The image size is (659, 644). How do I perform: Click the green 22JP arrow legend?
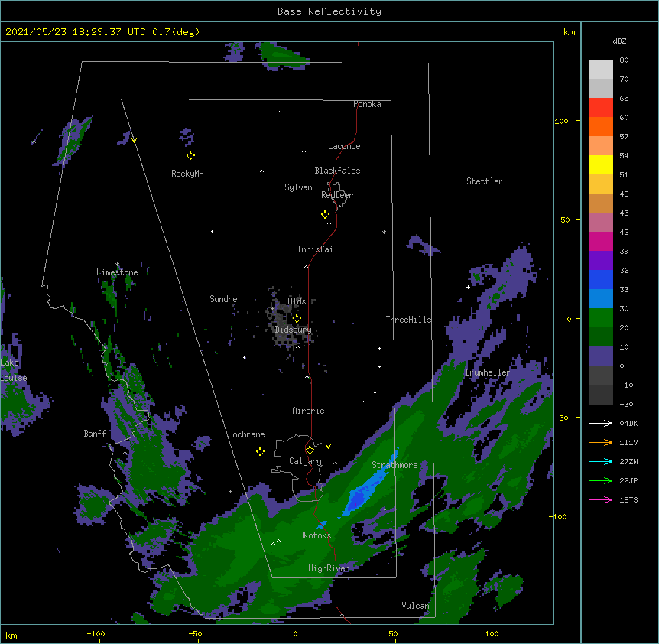[601, 480]
